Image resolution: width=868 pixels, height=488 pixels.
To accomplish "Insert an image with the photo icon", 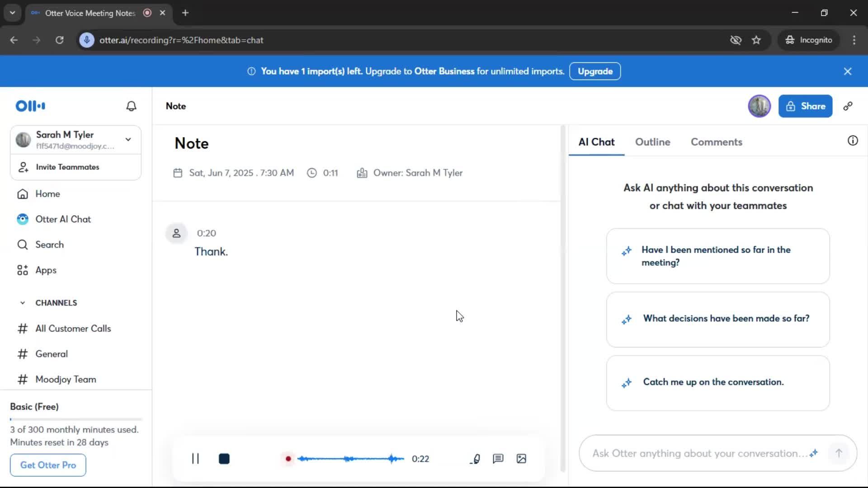I will click(521, 459).
